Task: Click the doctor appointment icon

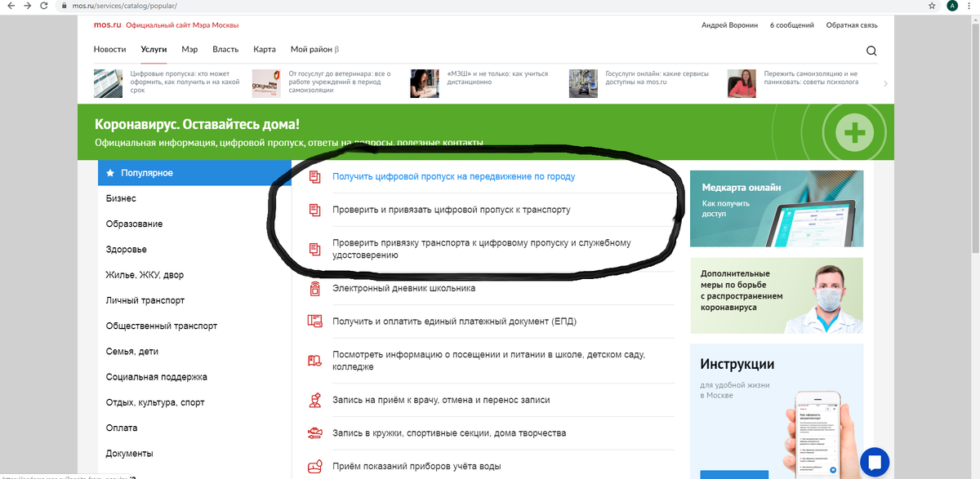Action: click(314, 400)
